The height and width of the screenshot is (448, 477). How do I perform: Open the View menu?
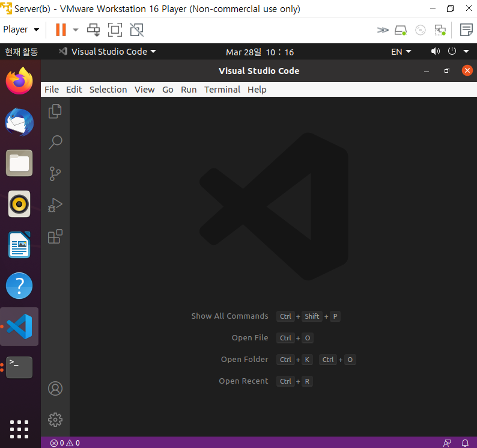point(145,90)
